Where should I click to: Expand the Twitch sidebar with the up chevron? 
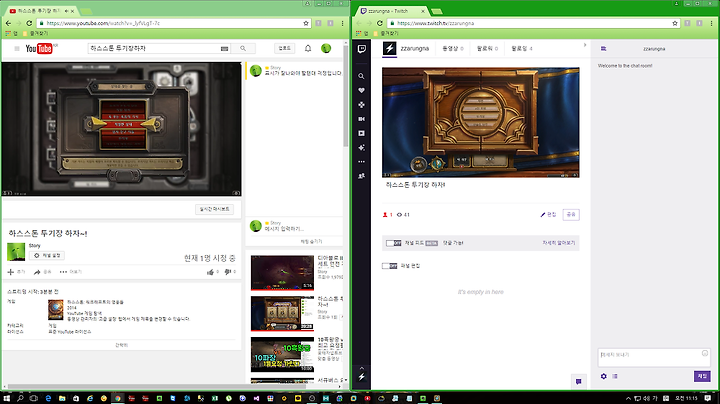pyautogui.click(x=361, y=368)
